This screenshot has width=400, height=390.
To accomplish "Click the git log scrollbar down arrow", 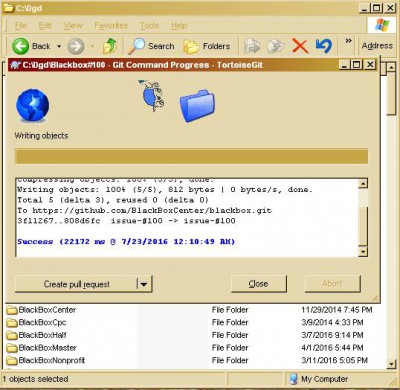I will 363,251.
